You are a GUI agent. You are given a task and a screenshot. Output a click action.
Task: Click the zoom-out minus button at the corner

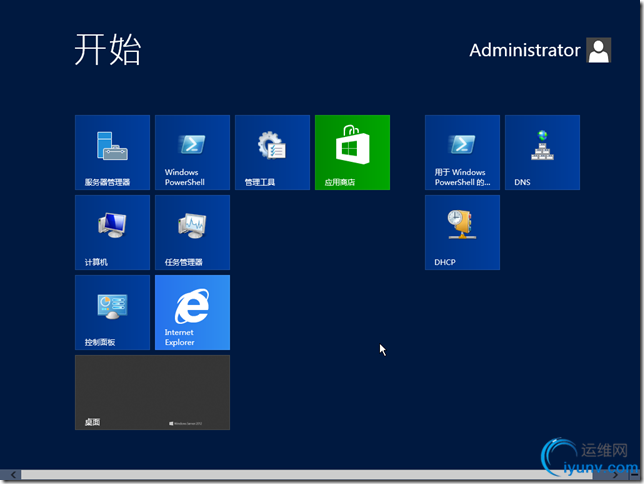(x=634, y=475)
